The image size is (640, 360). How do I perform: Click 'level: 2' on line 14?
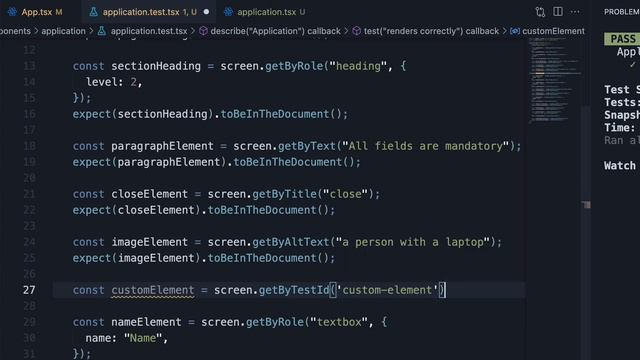pos(111,82)
